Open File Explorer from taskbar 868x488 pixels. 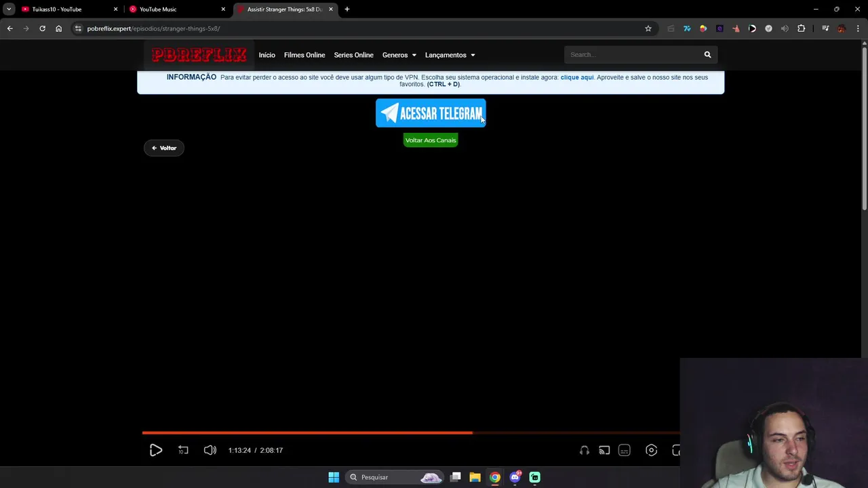coord(475,477)
